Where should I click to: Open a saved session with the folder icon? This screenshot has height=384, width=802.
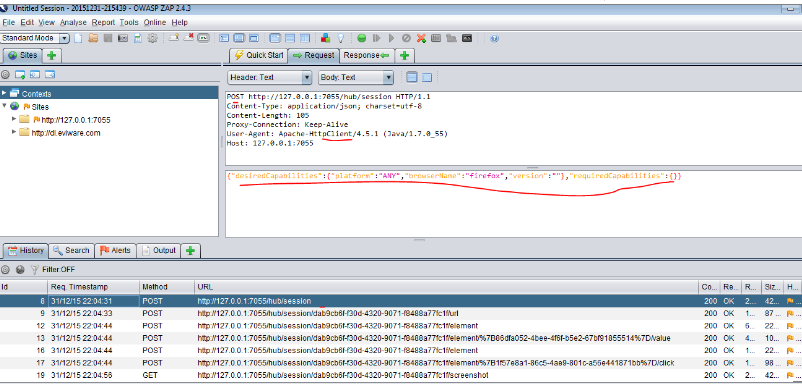tap(93, 38)
